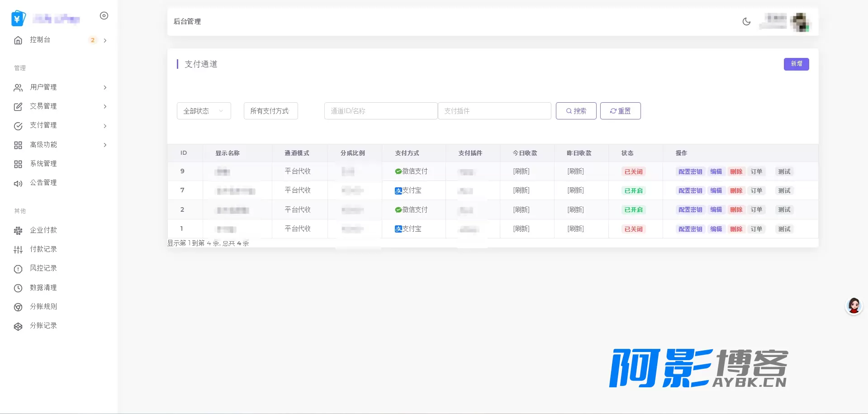Click the 新增 button
868x414 pixels.
[x=796, y=64]
